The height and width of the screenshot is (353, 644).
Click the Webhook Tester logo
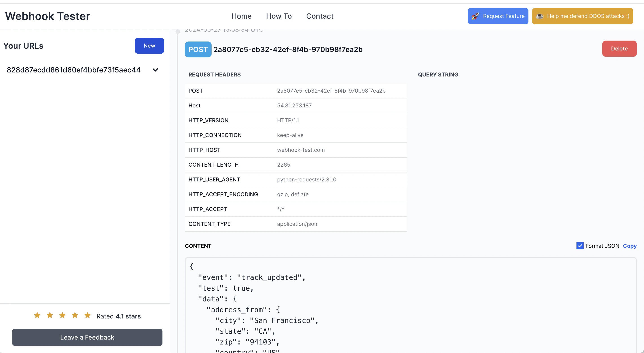[x=48, y=16]
